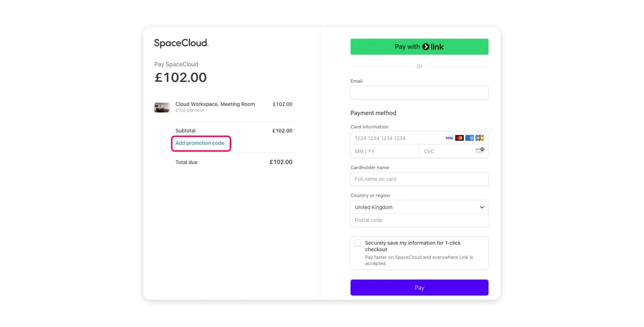644x327 pixels.
Task: Click the 'Pay SpaceCloud' heading text
Action: (x=176, y=64)
